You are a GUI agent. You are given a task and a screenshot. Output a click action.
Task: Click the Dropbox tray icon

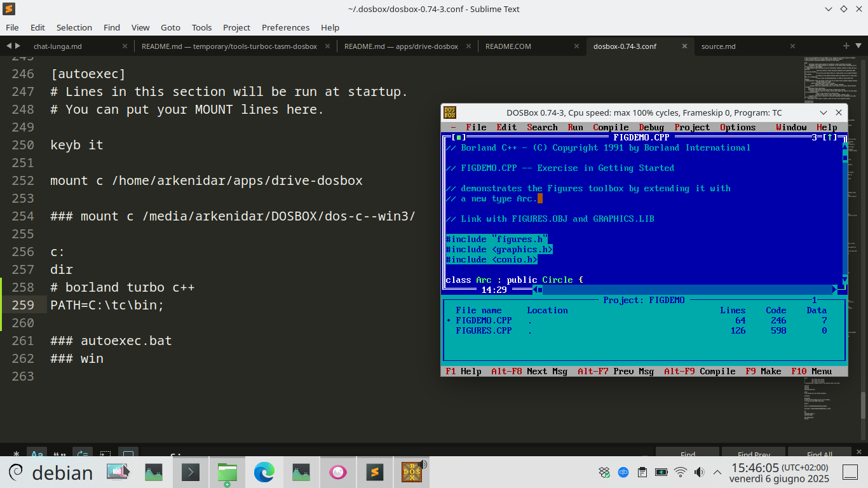tap(604, 472)
